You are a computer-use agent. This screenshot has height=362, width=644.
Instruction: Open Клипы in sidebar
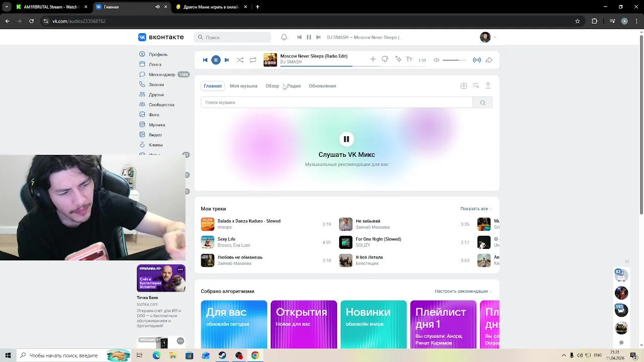(155, 145)
